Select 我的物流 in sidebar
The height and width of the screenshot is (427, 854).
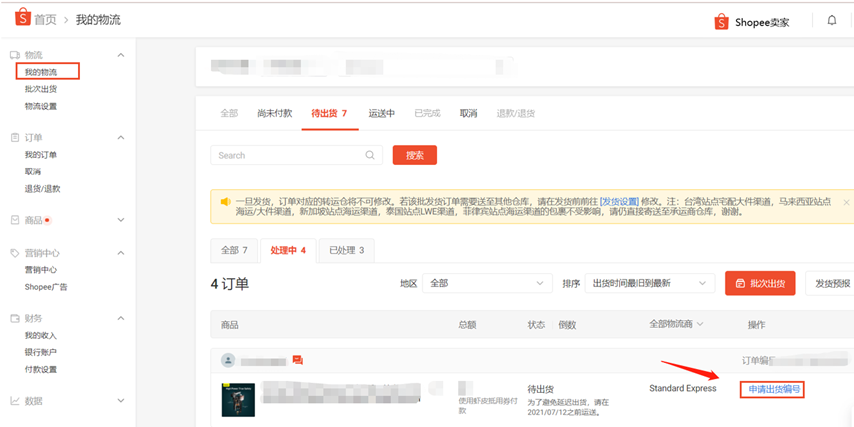(41, 72)
